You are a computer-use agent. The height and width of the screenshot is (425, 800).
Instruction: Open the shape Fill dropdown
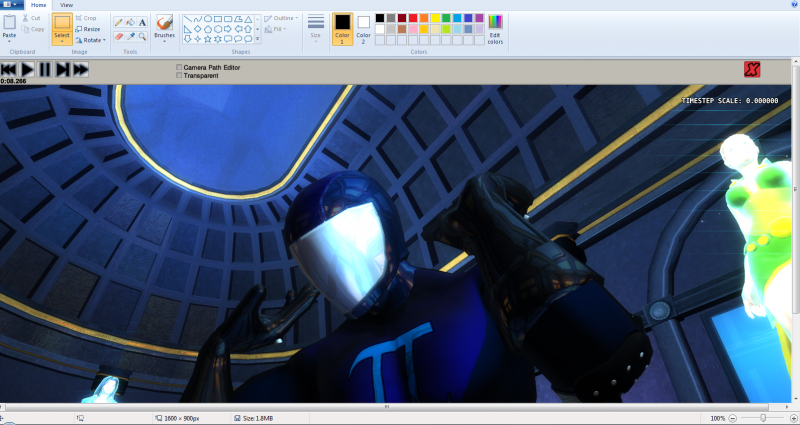(276, 29)
